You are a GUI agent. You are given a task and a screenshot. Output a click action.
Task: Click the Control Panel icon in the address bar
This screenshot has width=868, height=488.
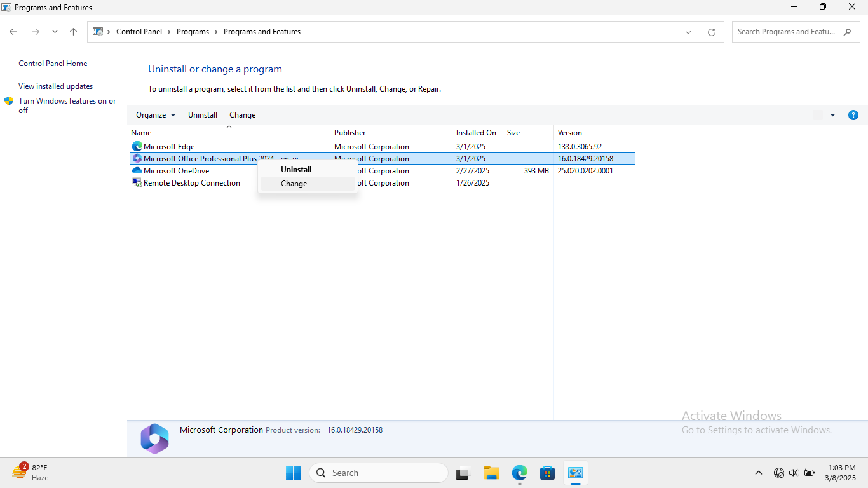[x=98, y=32]
